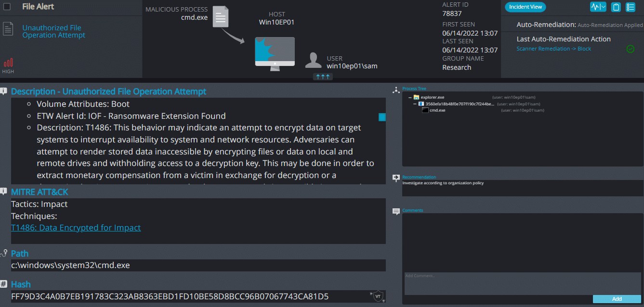The width and height of the screenshot is (644, 307).
Task: Select cmd.exe in the process tree
Action: pos(437,110)
